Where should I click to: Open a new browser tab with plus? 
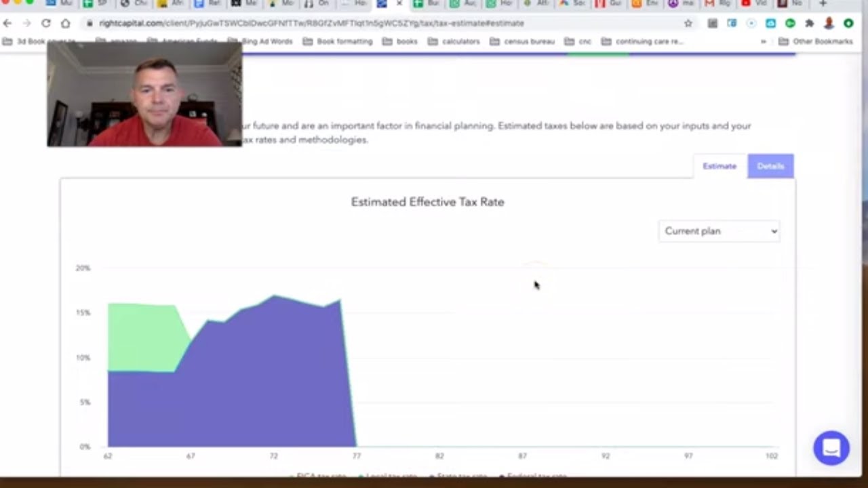click(x=823, y=3)
